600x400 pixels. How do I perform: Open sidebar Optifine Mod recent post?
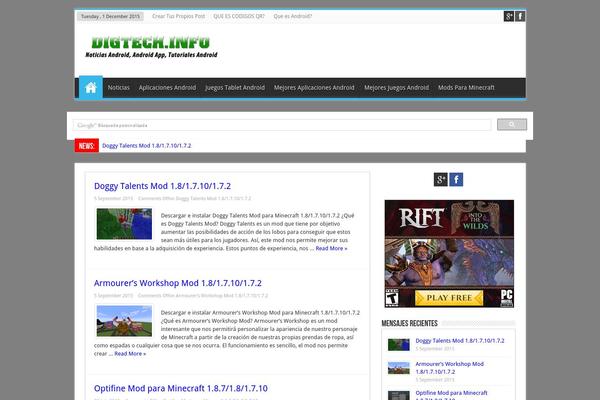[452, 396]
